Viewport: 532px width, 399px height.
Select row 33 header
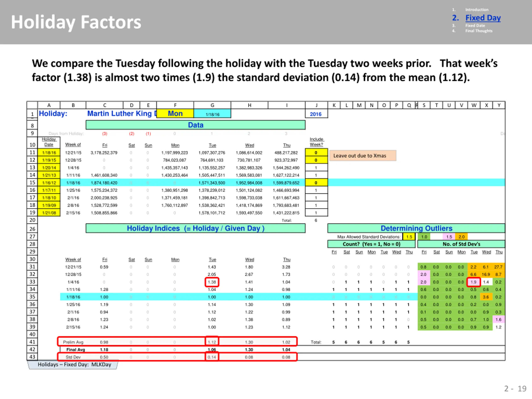(32, 282)
